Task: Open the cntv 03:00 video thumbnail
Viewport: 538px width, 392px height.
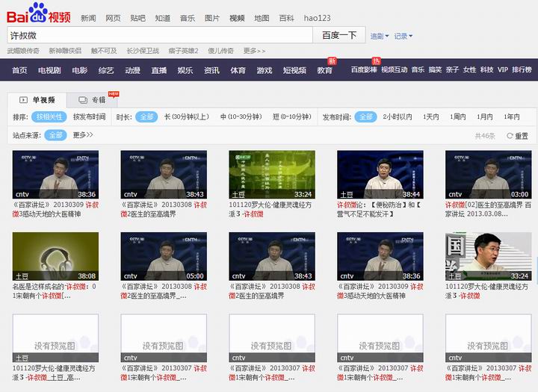Action: click(489, 175)
